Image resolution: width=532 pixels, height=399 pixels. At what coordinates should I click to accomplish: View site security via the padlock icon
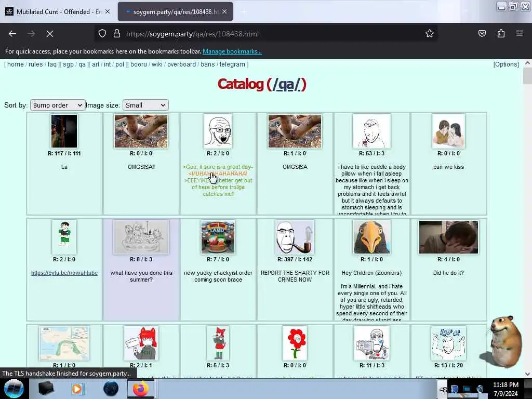point(117,34)
